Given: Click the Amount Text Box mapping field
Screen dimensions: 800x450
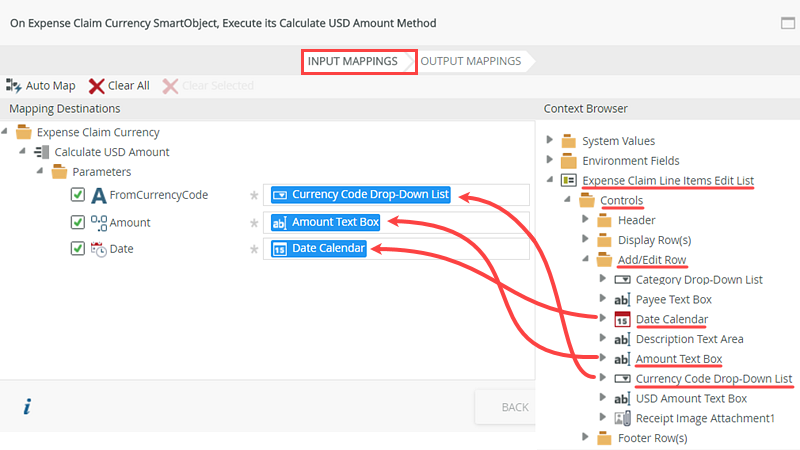Looking at the screenshot, I should pyautogui.click(x=396, y=222).
